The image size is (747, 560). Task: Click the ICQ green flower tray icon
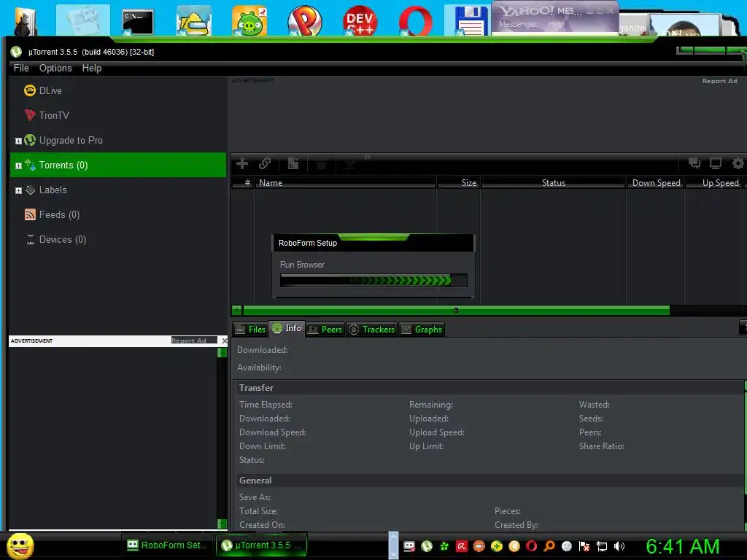click(x=444, y=546)
